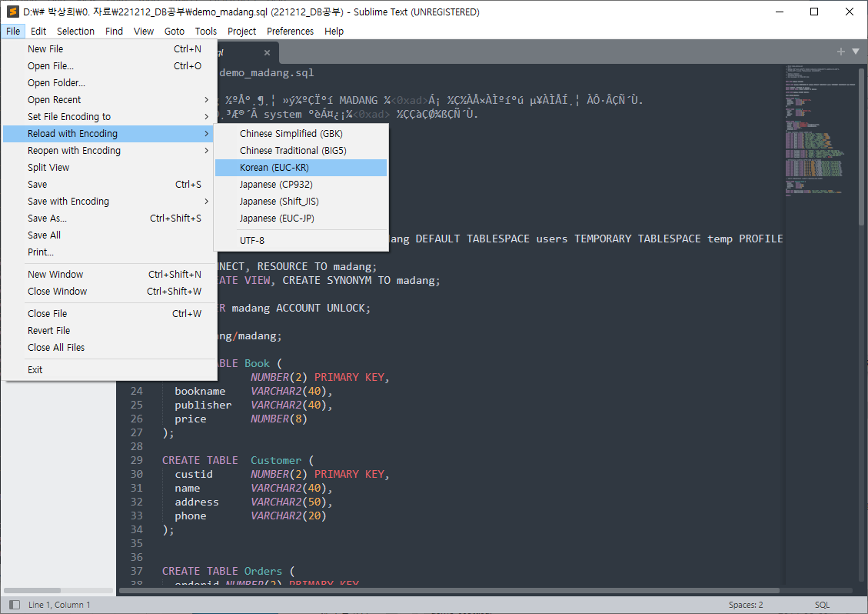Toggle the sidebar panel icon in status bar

(15, 605)
